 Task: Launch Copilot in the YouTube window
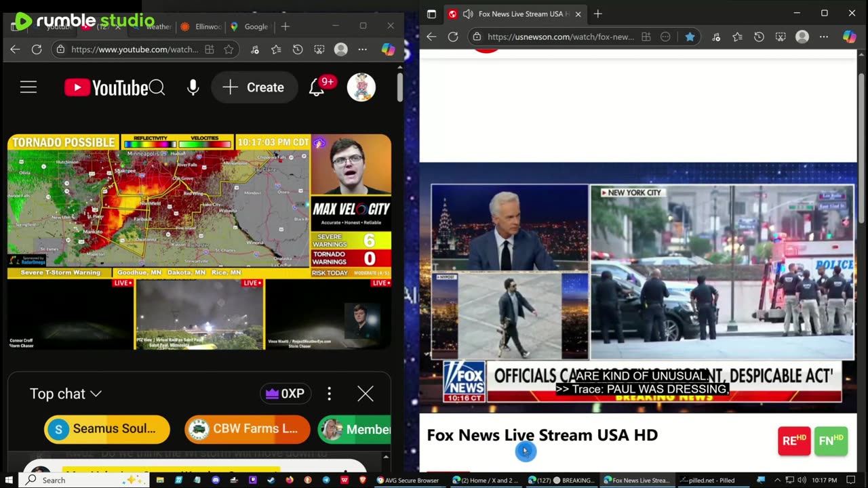click(388, 49)
